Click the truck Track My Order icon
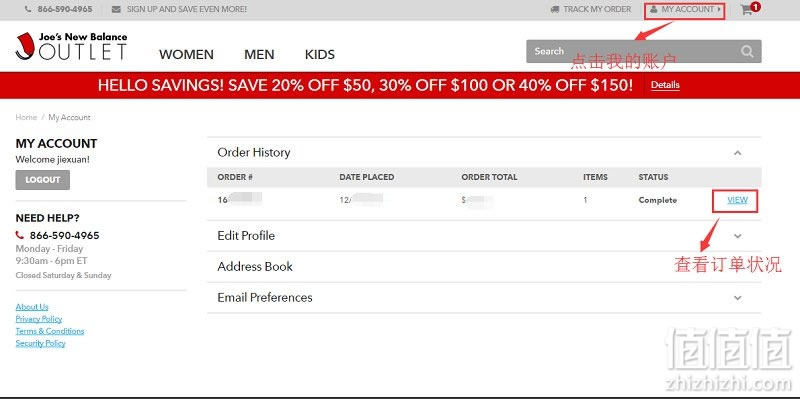 pos(555,9)
